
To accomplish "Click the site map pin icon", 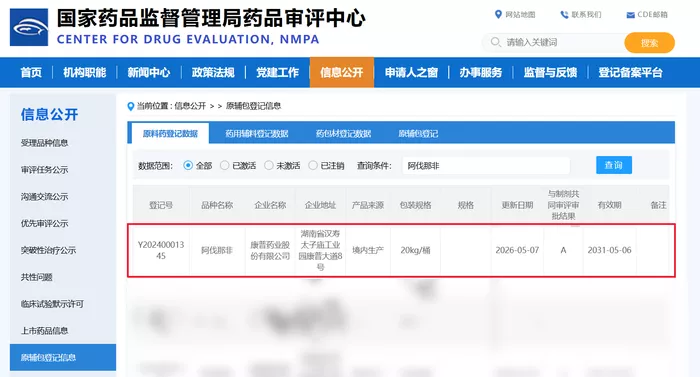I will pyautogui.click(x=498, y=15).
